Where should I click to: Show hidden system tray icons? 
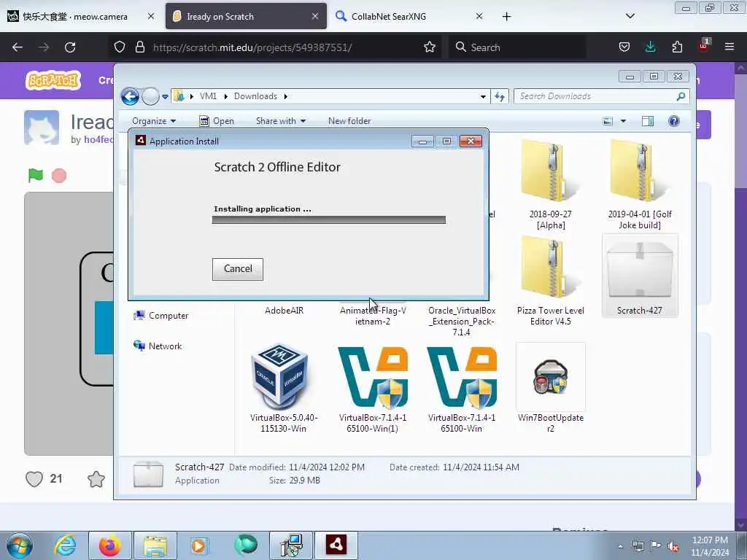(620, 546)
